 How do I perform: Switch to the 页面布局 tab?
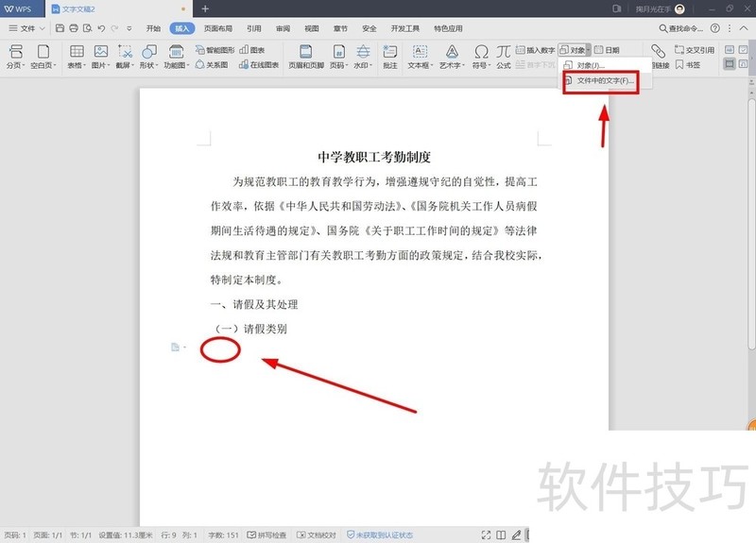[x=218, y=28]
